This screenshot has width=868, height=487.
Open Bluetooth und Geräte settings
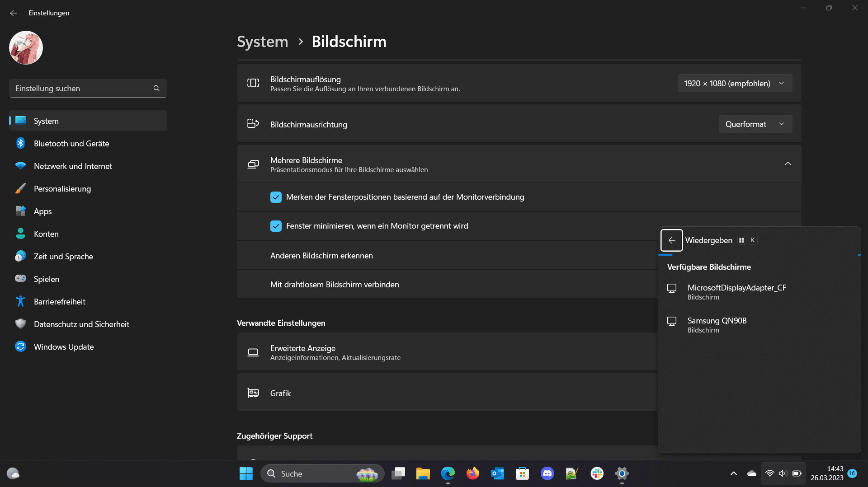(x=71, y=144)
